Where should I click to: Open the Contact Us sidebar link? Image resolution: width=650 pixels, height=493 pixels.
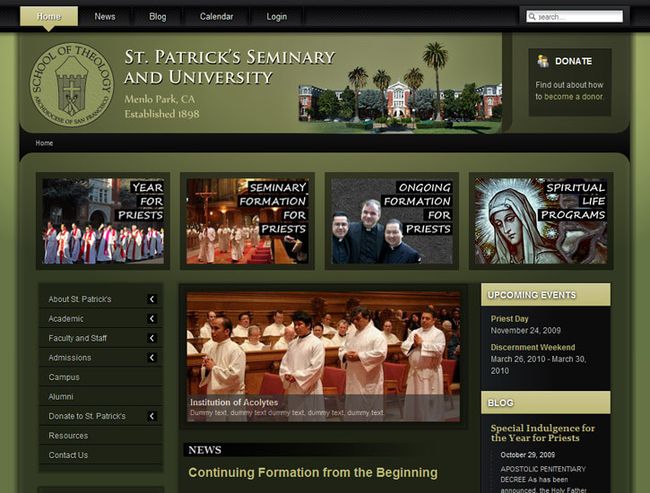click(x=68, y=455)
